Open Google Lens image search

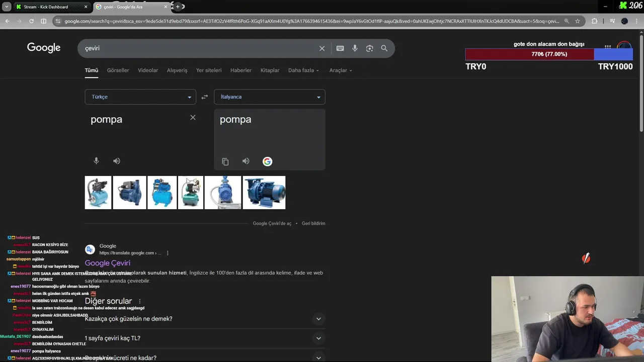370,48
